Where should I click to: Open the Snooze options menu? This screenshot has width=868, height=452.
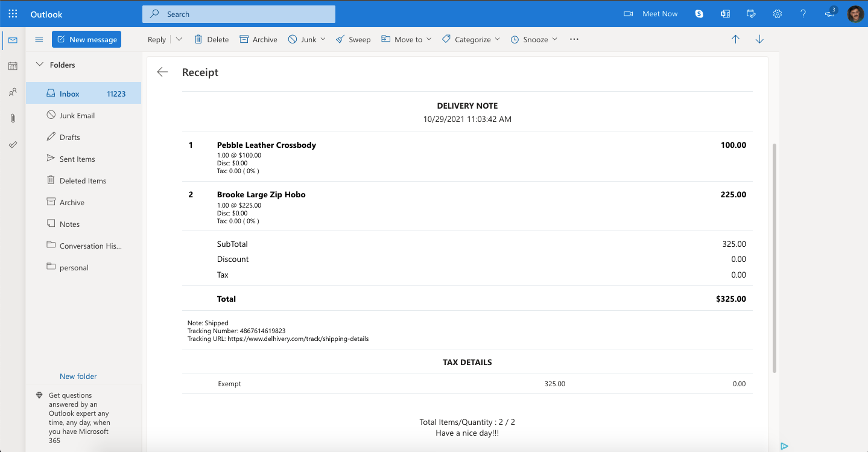[533, 39]
